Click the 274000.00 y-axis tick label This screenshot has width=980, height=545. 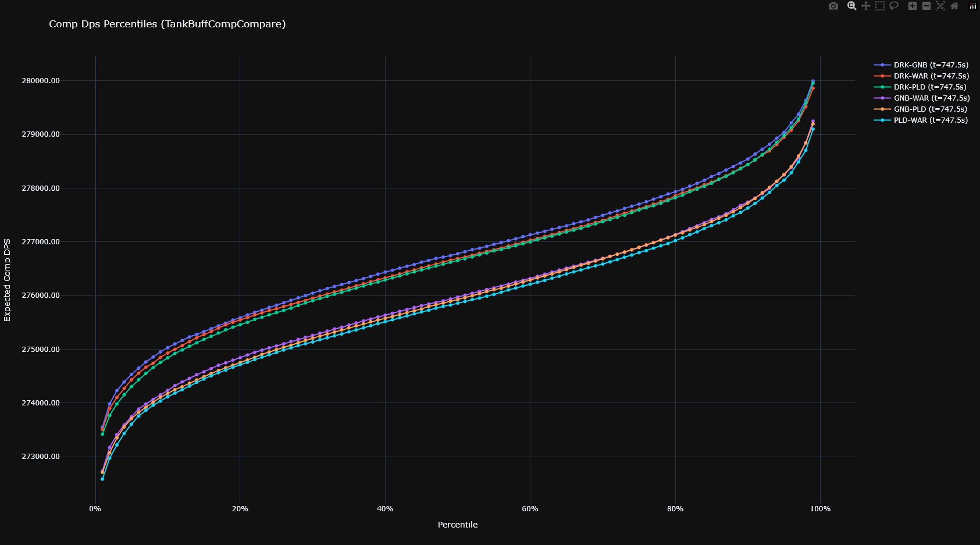tap(41, 403)
